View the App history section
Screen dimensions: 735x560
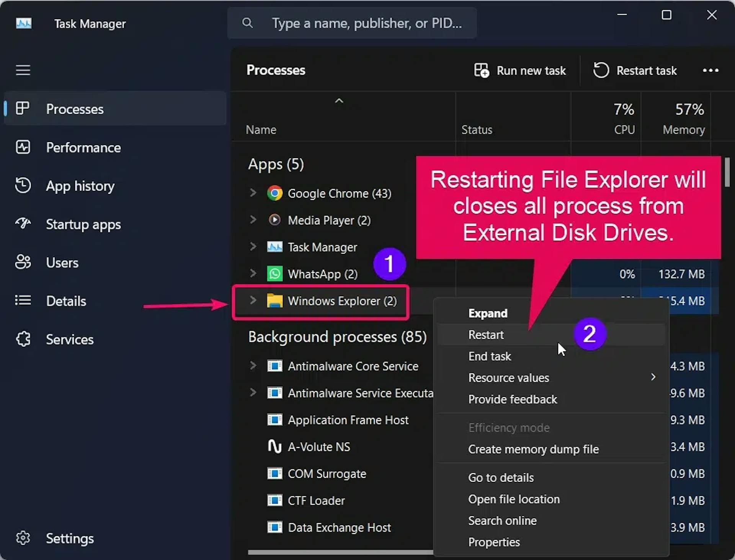click(80, 186)
